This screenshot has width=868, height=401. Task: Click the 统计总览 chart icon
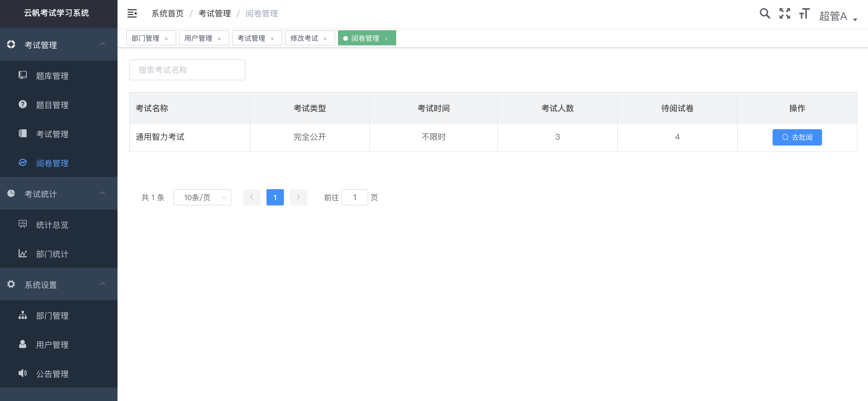(23, 224)
